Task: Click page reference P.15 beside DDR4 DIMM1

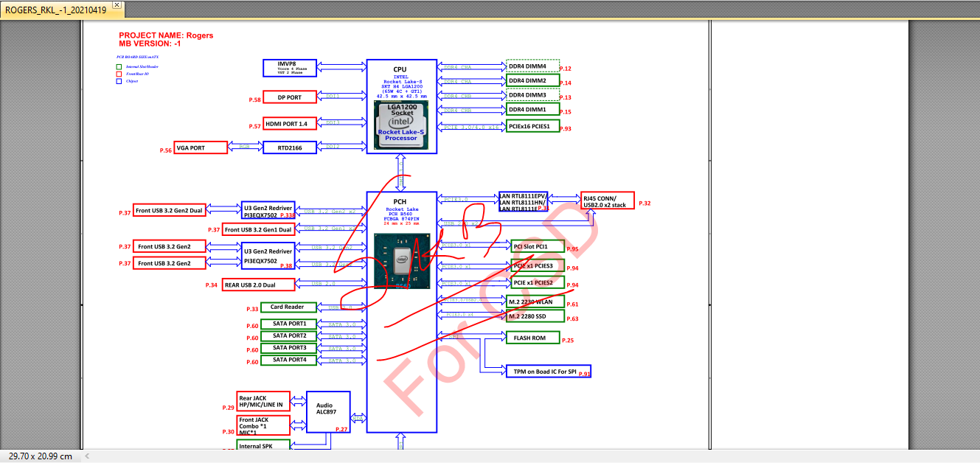Action: point(566,112)
